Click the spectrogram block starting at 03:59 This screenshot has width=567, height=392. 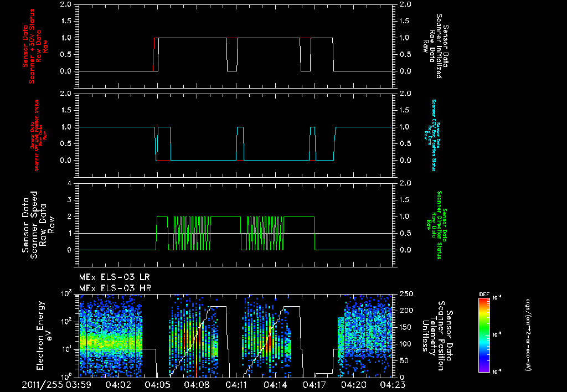[111, 336]
